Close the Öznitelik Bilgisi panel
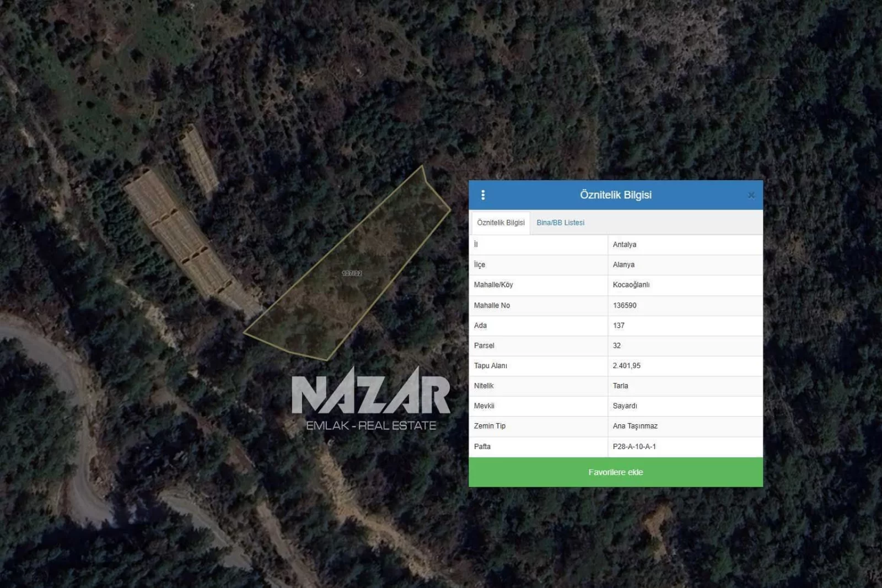Screen dimensions: 882x588 pos(751,196)
